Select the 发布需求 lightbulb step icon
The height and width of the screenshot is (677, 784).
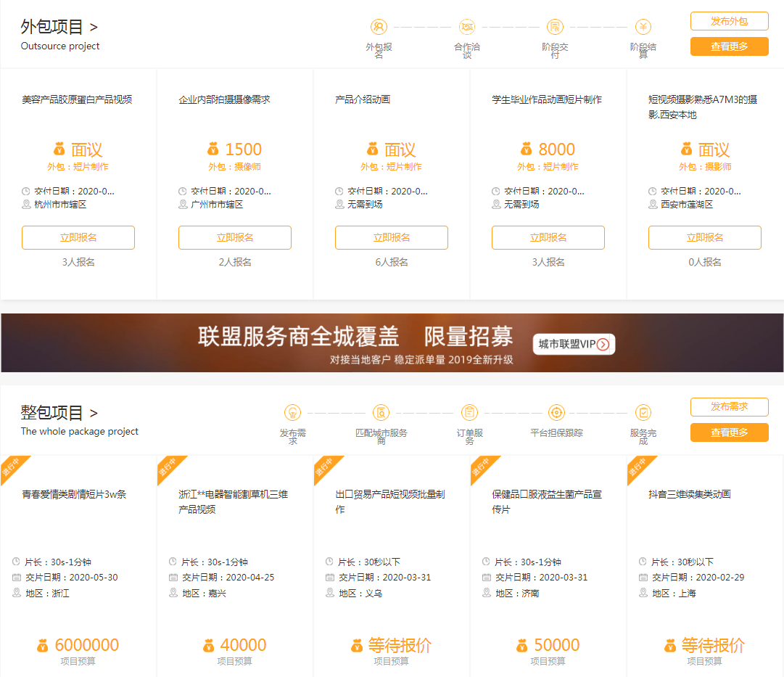[x=293, y=412]
